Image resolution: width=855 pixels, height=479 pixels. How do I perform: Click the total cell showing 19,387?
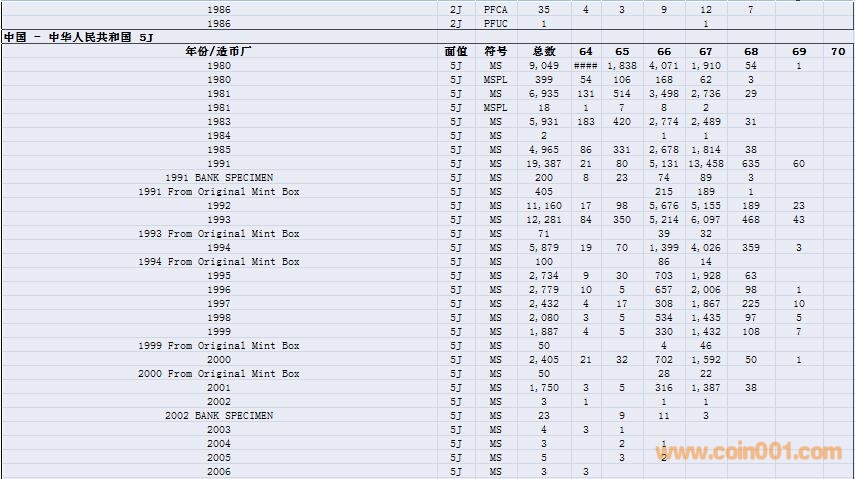click(x=543, y=163)
